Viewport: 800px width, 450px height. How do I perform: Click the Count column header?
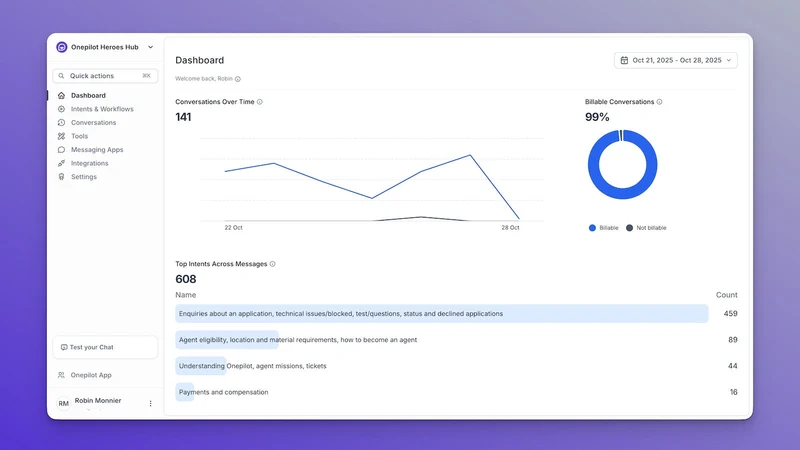727,295
